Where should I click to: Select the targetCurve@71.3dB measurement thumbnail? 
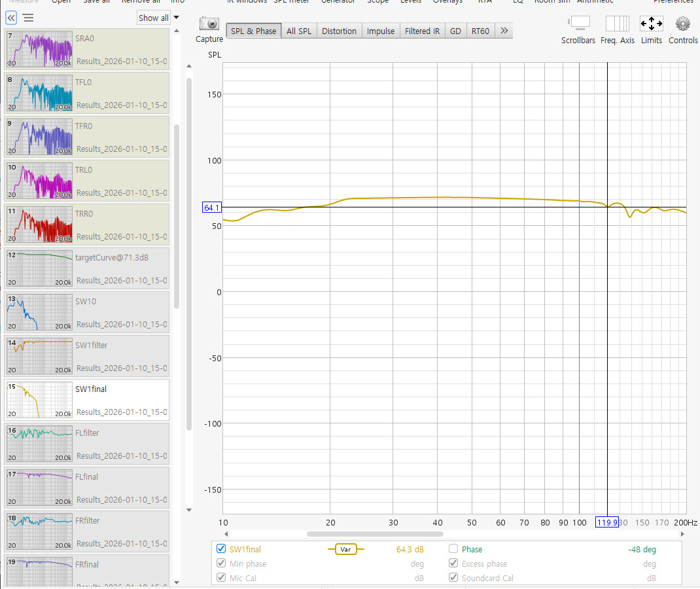pyautogui.click(x=39, y=268)
